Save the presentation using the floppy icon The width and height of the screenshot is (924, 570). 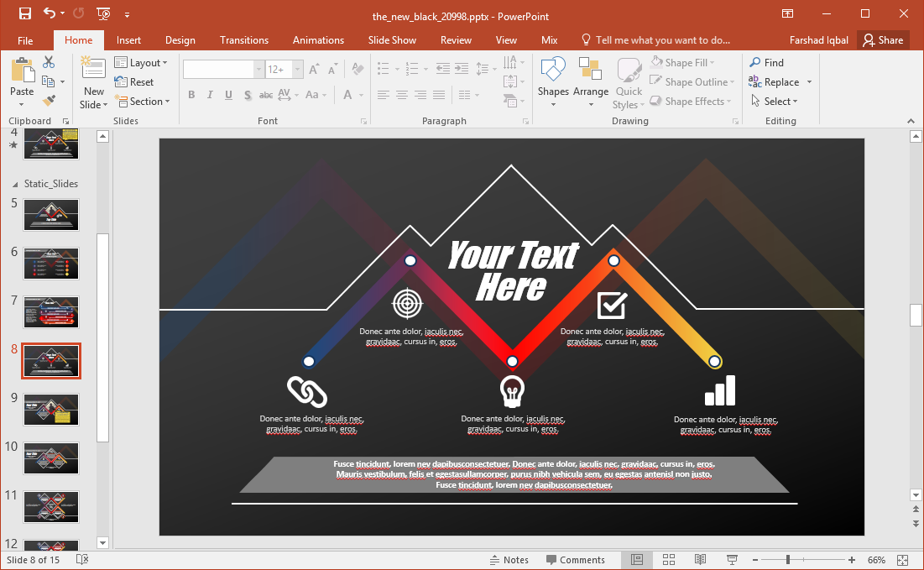(24, 13)
